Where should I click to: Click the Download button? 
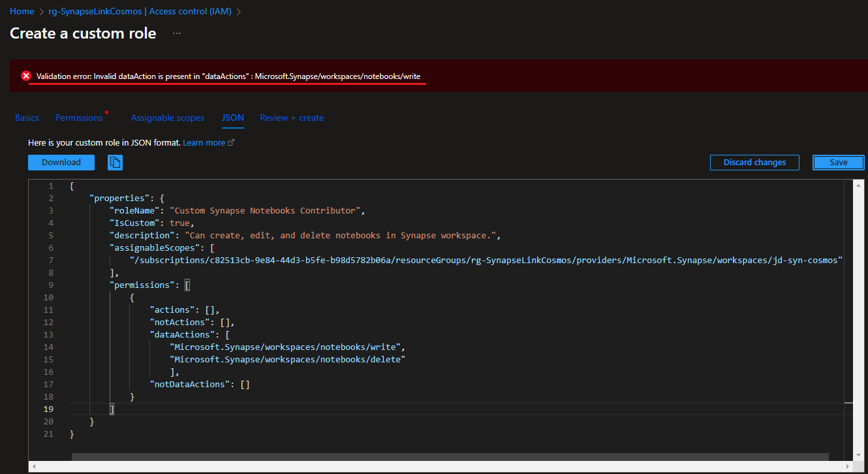point(61,162)
